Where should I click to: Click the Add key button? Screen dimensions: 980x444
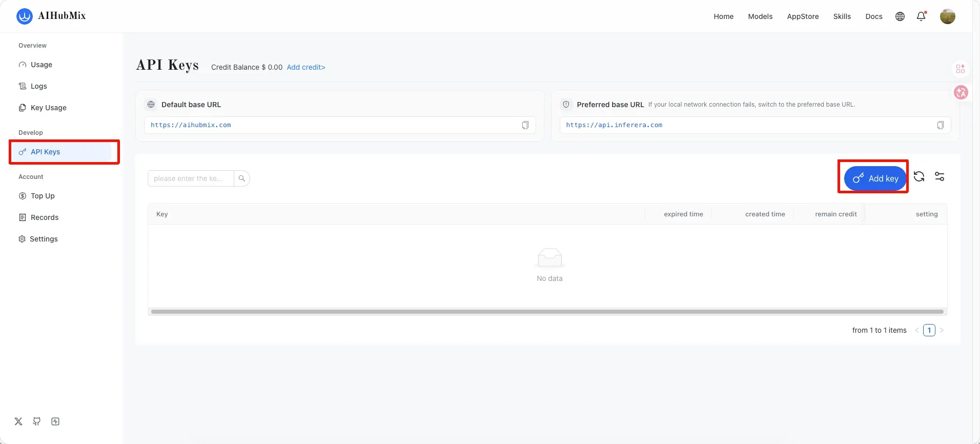click(875, 178)
